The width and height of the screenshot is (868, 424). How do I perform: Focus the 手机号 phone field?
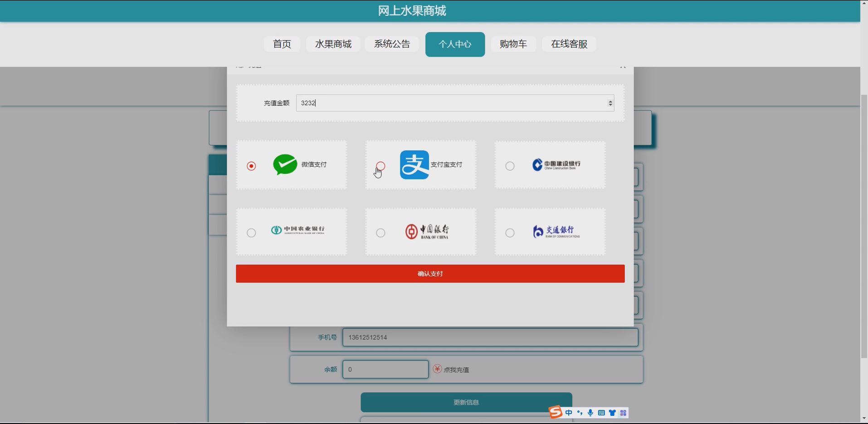tap(490, 337)
